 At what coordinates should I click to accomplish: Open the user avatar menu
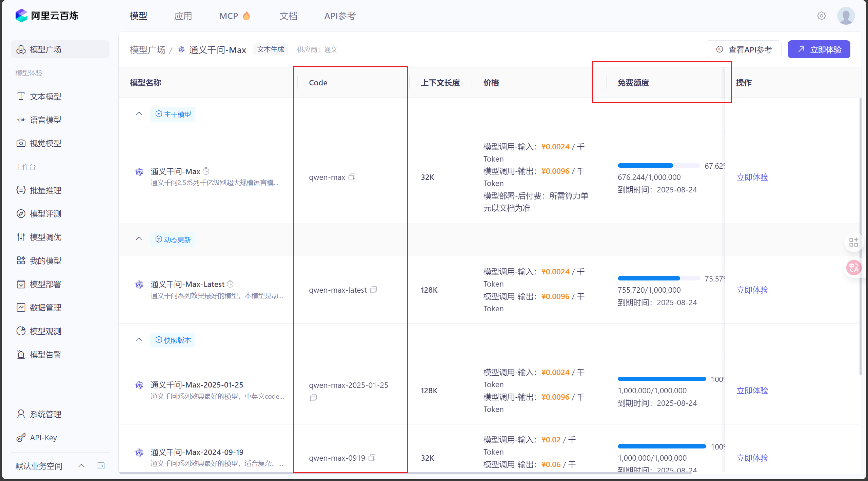pos(846,16)
